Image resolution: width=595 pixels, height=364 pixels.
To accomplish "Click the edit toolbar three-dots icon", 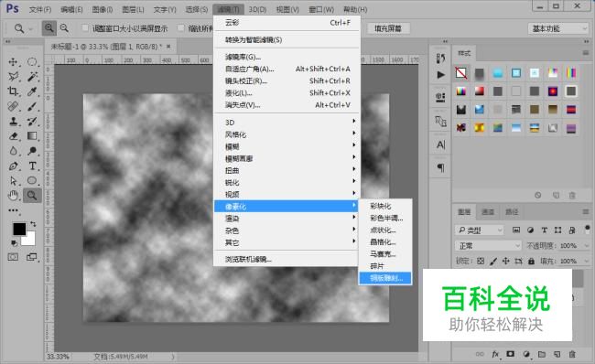I will pyautogui.click(x=14, y=210).
